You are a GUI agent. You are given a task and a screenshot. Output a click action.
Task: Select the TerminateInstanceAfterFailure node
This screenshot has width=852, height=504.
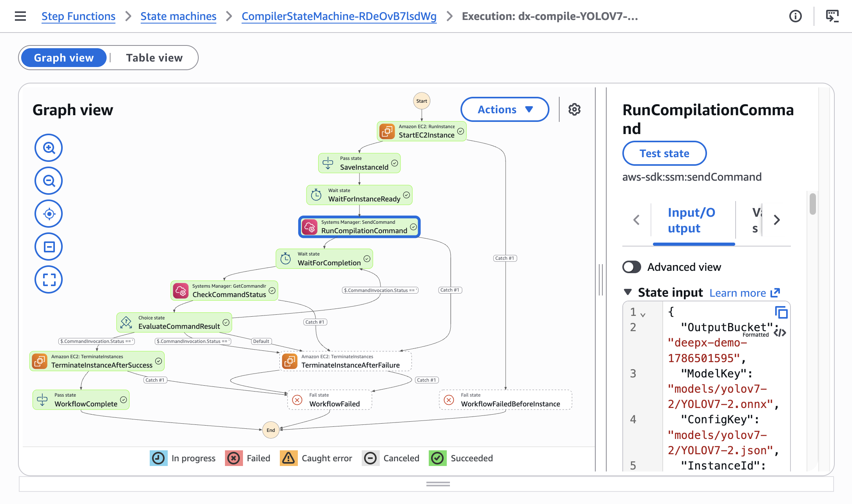(346, 361)
